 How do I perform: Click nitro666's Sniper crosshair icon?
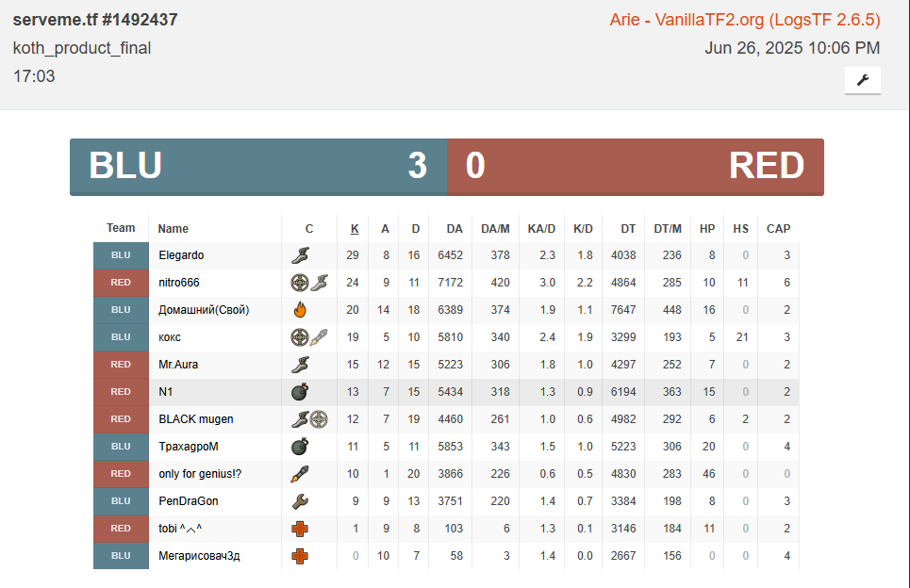pos(300,283)
